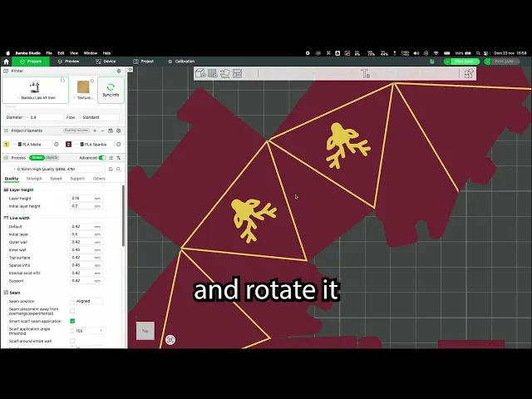Open Project Filaments settings gear
532x399 pixels.
[x=118, y=131]
